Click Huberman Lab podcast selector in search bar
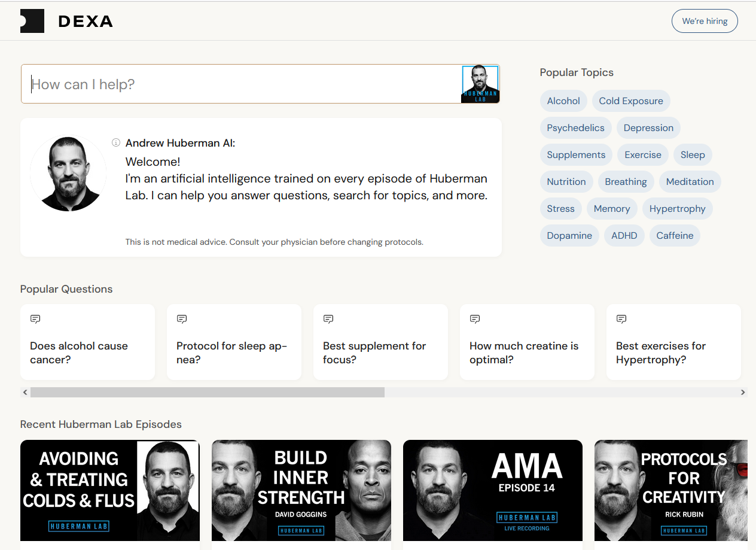This screenshot has height=550, width=756. (x=480, y=84)
